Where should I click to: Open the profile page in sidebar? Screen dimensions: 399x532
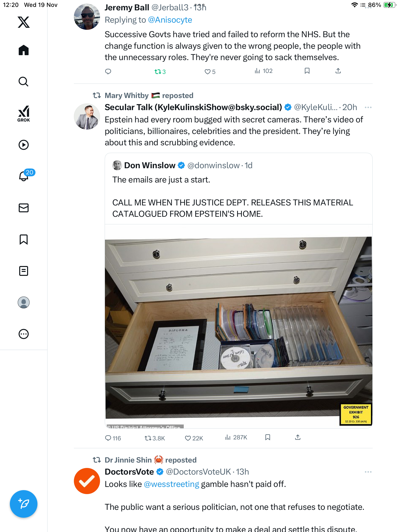pos(24,302)
